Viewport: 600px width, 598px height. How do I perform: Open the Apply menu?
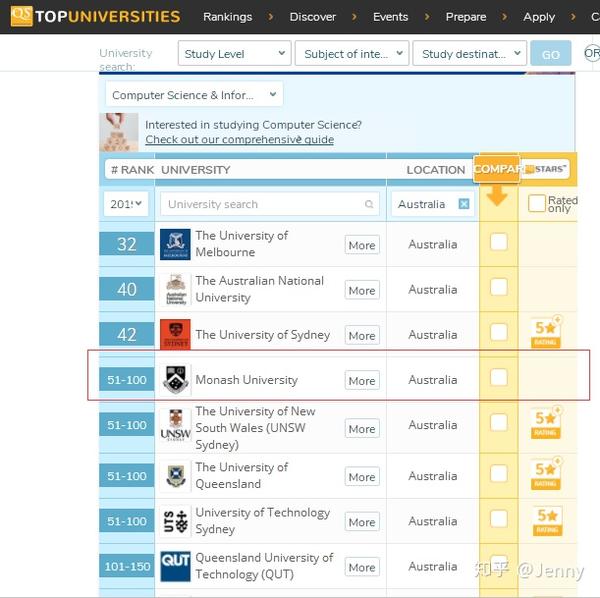pyautogui.click(x=539, y=17)
